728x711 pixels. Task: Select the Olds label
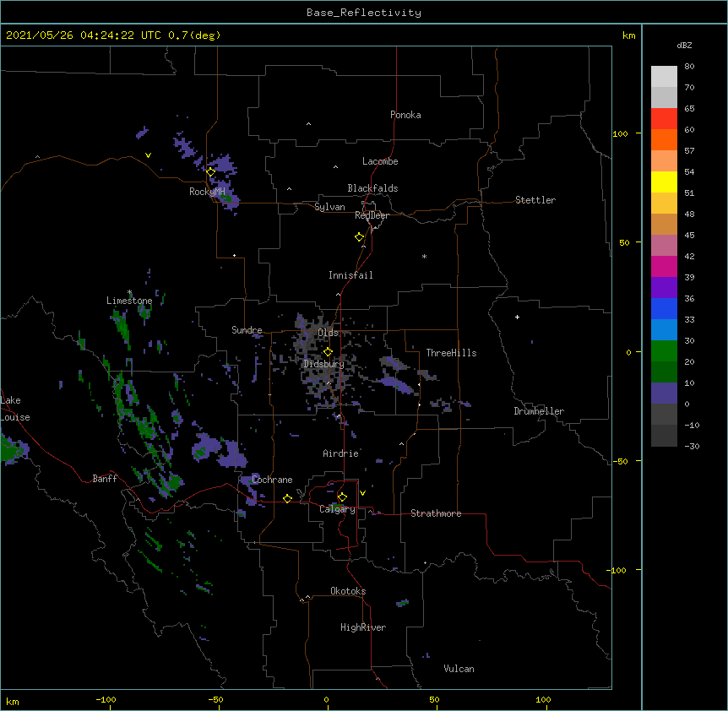[x=329, y=333]
